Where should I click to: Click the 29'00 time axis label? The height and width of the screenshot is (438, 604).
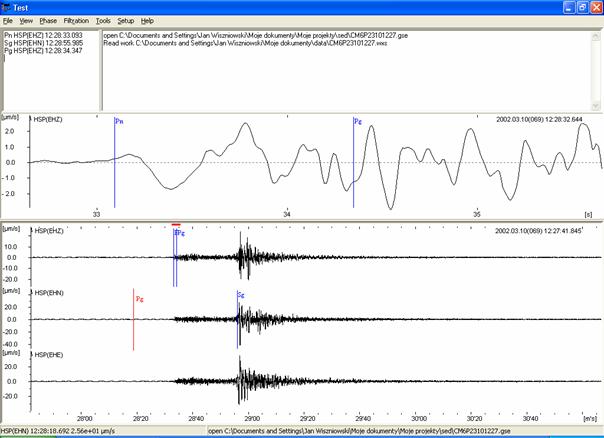(252, 419)
